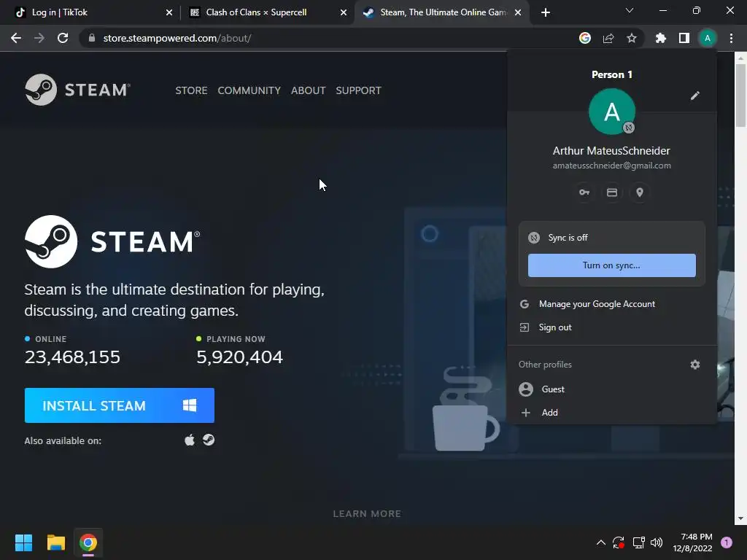Open the COMMUNITY menu
The width and height of the screenshot is (747, 560).
click(249, 90)
